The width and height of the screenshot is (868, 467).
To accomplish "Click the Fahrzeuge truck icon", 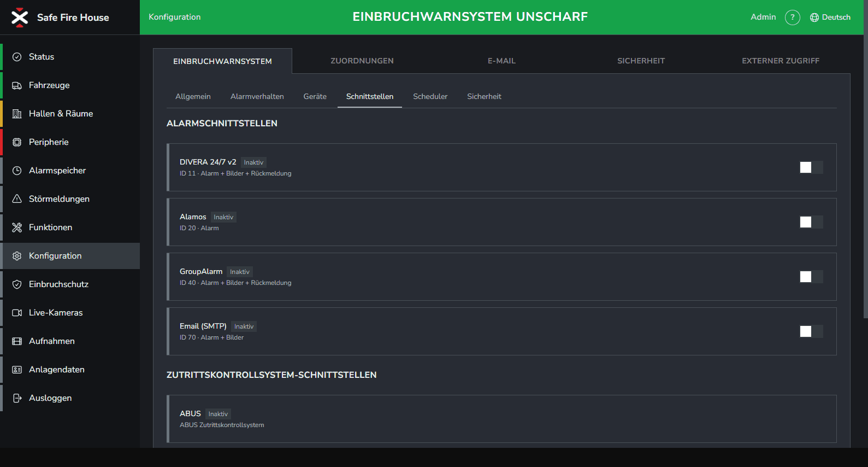I will [17, 85].
